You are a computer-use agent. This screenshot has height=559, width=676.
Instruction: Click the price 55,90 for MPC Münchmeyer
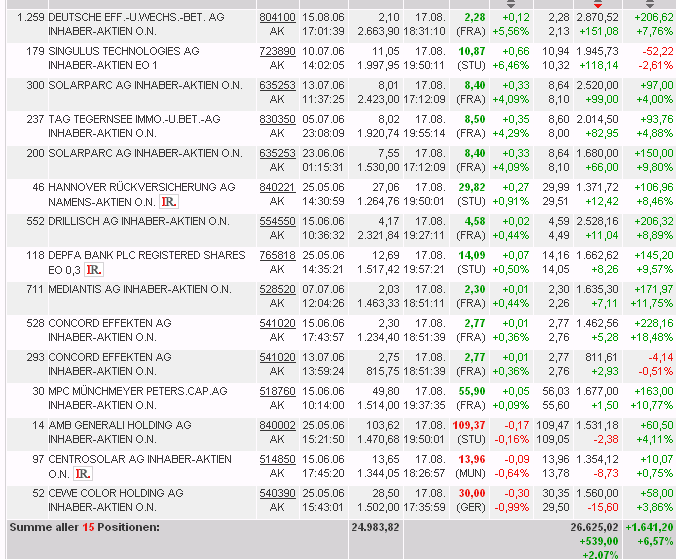[x=472, y=392]
